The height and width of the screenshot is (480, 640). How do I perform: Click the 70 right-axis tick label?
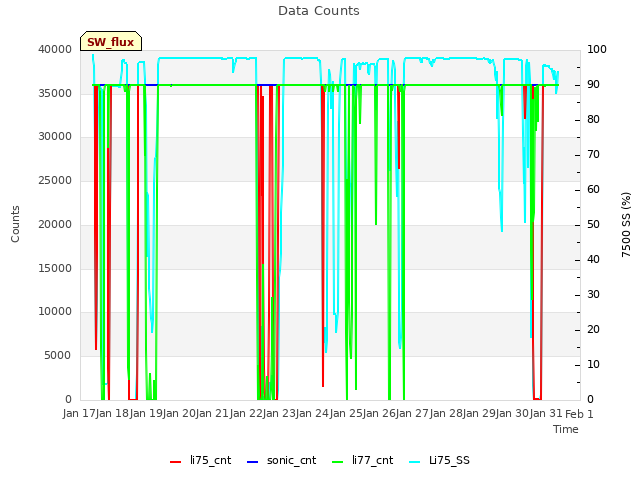click(x=593, y=155)
